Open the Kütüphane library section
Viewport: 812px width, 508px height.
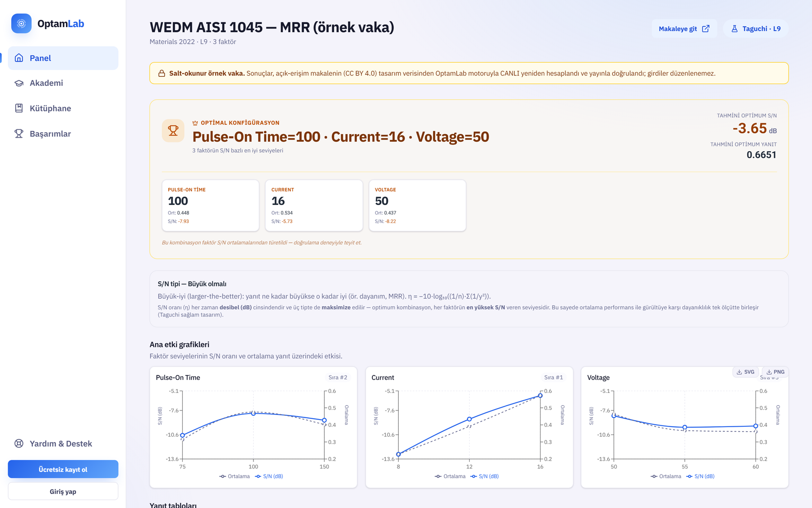click(63, 108)
